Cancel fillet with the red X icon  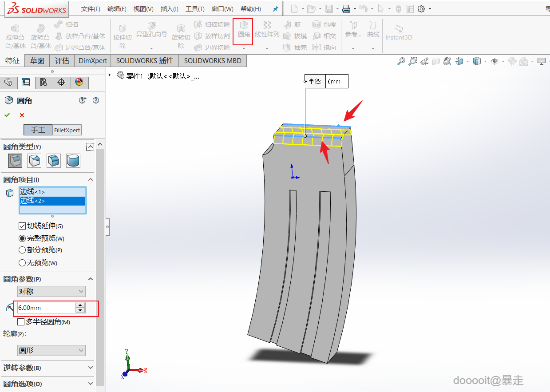pyautogui.click(x=22, y=115)
